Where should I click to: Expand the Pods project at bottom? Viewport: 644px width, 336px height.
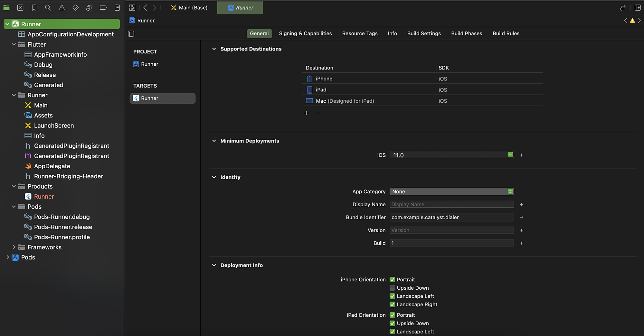[x=7, y=257]
